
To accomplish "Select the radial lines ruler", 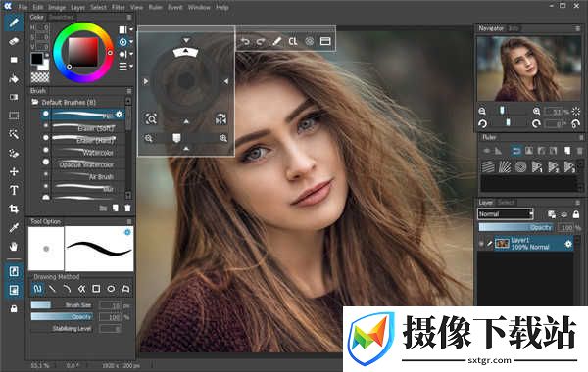I will (505, 166).
